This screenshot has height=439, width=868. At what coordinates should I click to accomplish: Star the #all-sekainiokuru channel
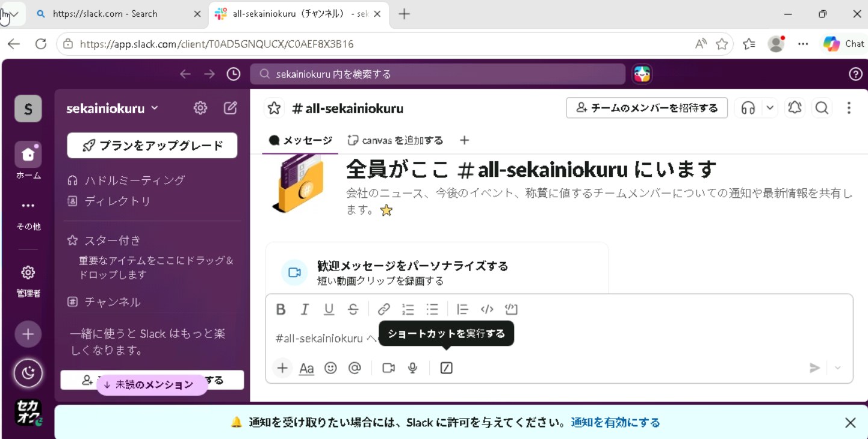(274, 108)
